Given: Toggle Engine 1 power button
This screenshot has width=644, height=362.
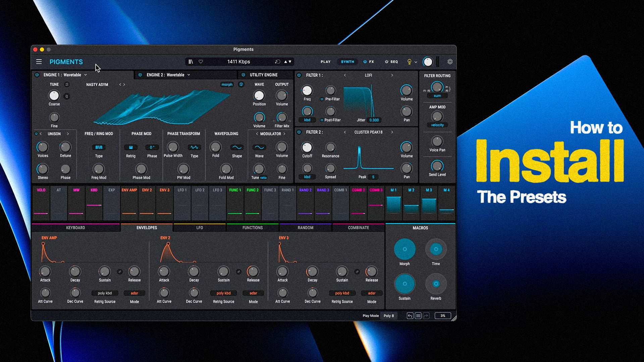Looking at the screenshot, I should point(37,75).
